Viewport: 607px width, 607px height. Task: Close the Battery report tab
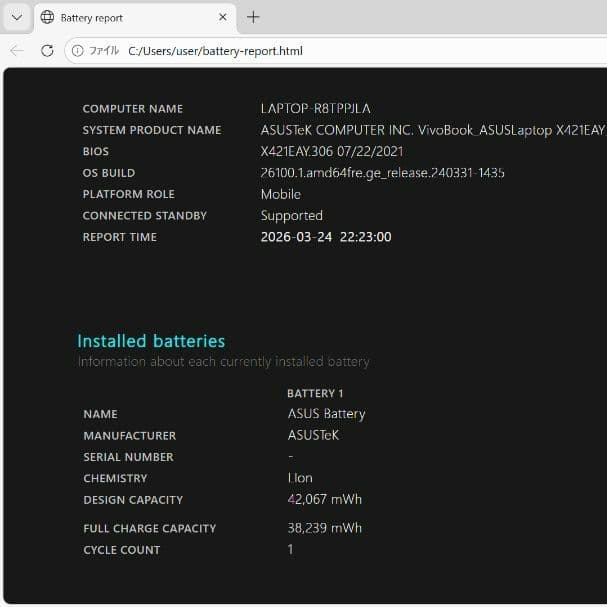coord(223,17)
